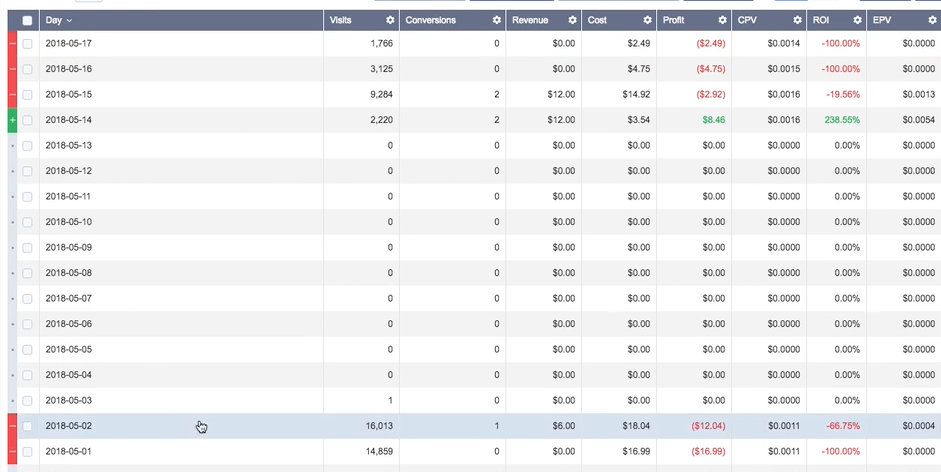The width and height of the screenshot is (941, 472).
Task: Click the red minus marker for 2018-05-02
Action: [12, 426]
